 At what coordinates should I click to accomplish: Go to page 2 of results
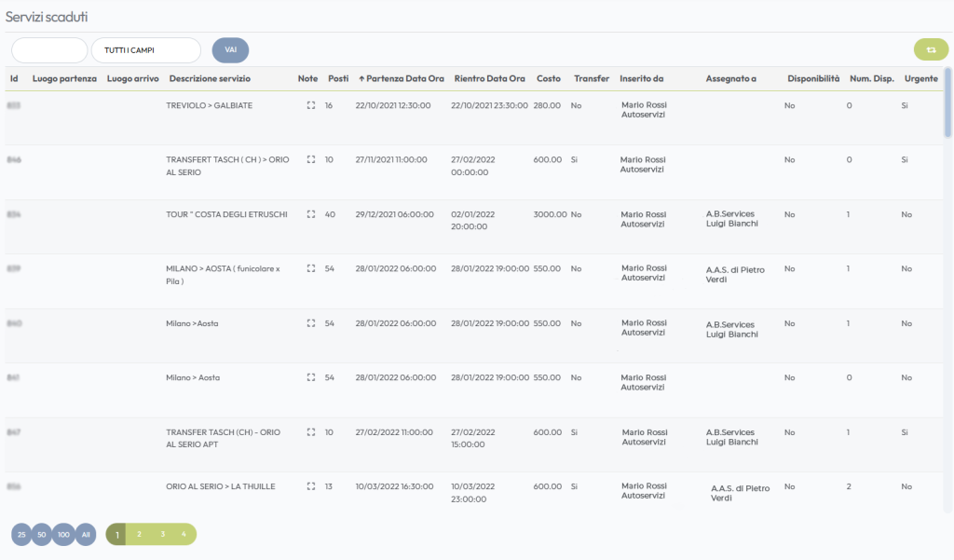139,534
